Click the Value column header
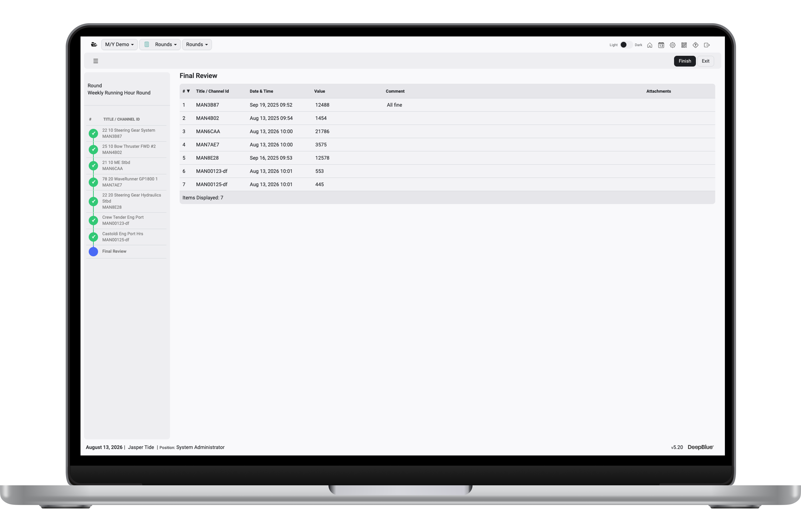Viewport: 801px width, 532px height. (x=319, y=91)
